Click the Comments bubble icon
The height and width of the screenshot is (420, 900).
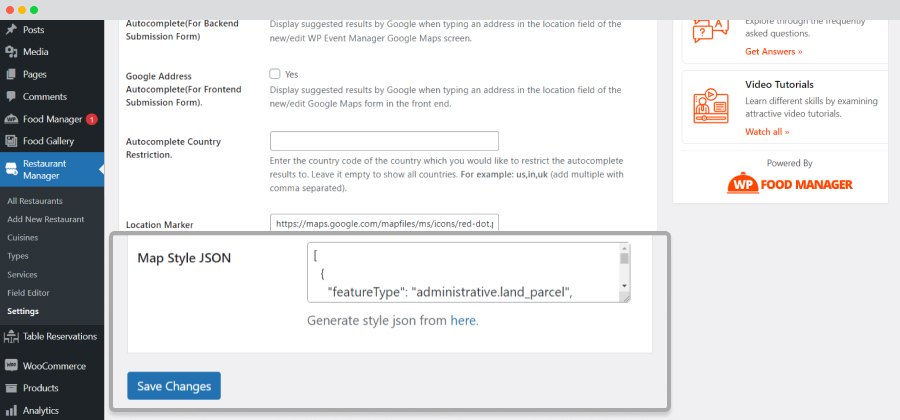point(11,97)
